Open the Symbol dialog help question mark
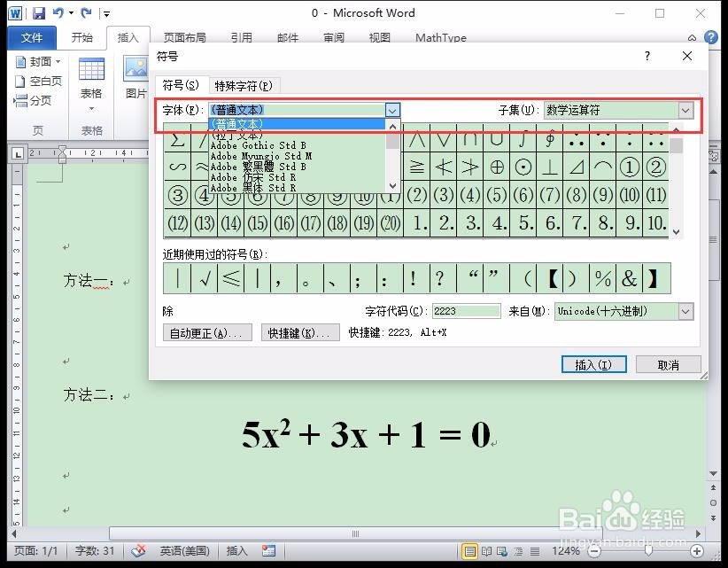 pyautogui.click(x=647, y=56)
